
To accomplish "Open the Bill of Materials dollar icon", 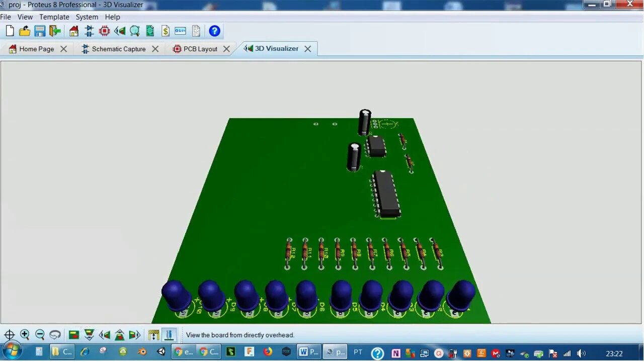I will [x=166, y=31].
